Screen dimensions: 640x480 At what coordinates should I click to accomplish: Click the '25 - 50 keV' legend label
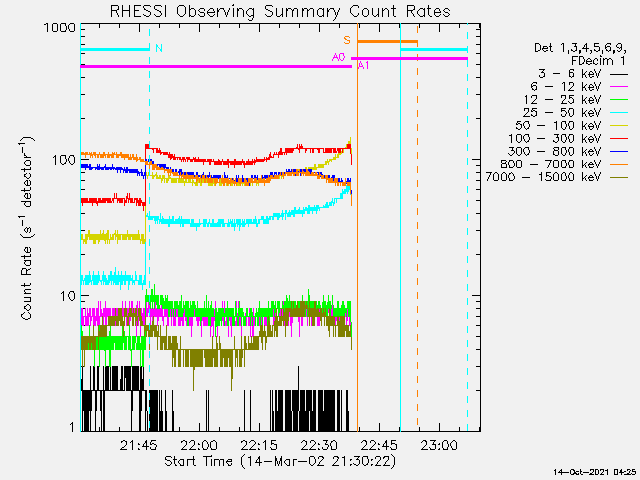pos(562,113)
